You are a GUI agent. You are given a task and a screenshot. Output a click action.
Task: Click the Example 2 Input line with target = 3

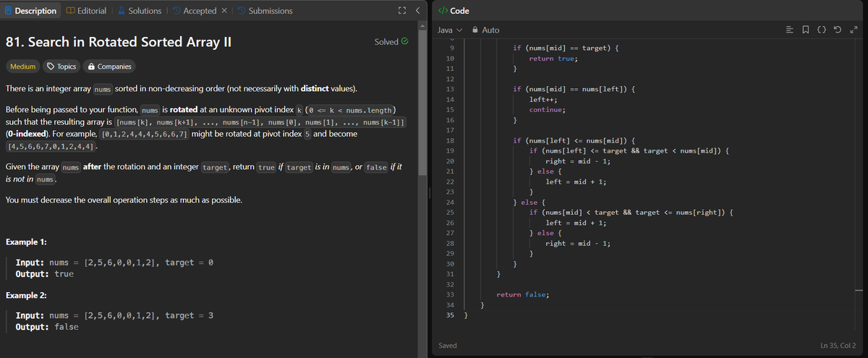114,315
